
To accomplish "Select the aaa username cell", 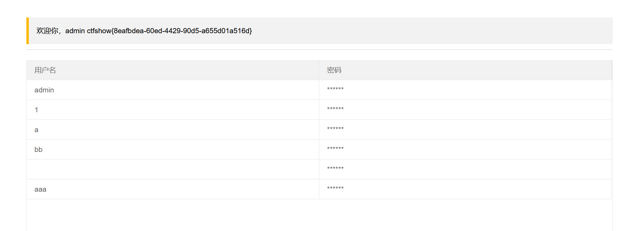I will click(40, 189).
